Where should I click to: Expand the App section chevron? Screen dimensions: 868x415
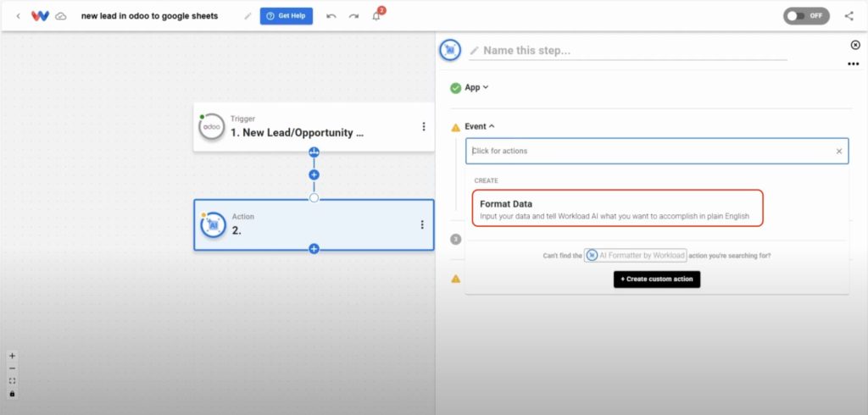[486, 87]
